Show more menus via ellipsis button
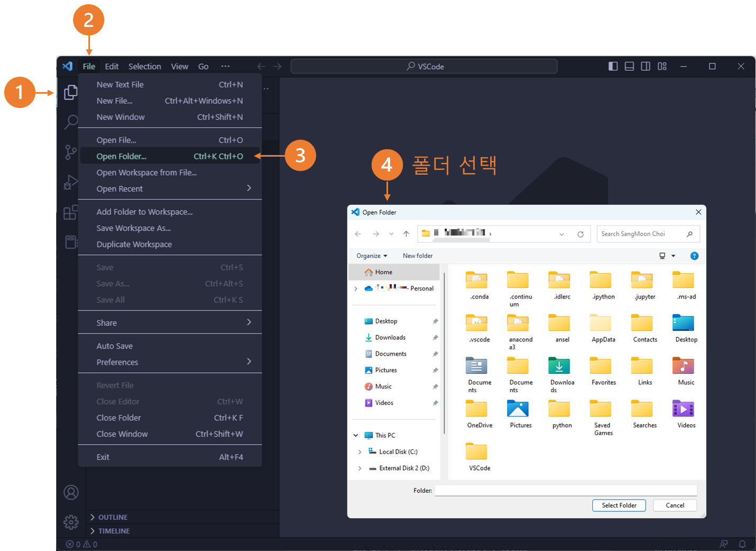Image resolution: width=756 pixels, height=551 pixels. pyautogui.click(x=226, y=66)
